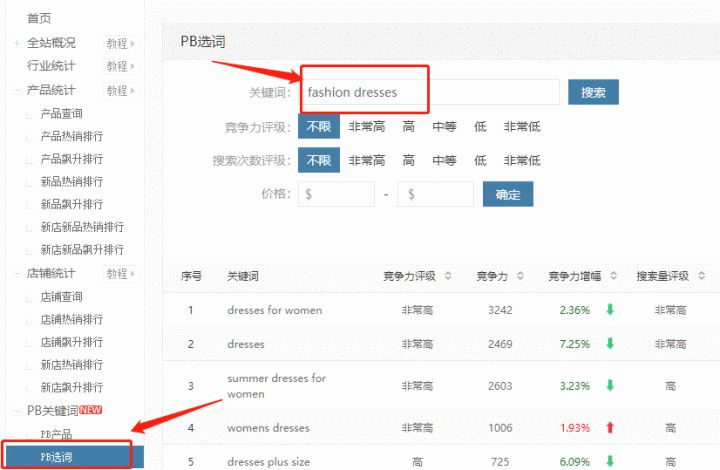720x470 pixels.
Task: Open the 首页 home page link
Action: click(x=39, y=18)
